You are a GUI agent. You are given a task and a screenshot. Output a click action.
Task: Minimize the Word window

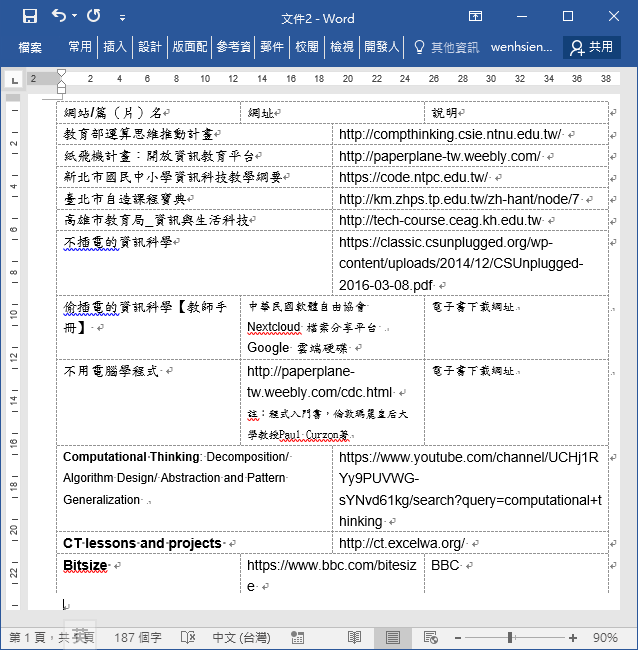coord(522,17)
